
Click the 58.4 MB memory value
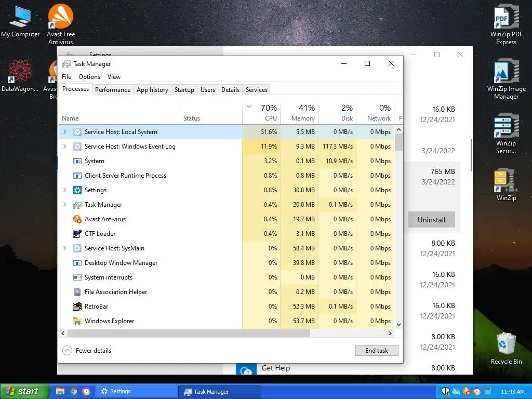(x=303, y=248)
